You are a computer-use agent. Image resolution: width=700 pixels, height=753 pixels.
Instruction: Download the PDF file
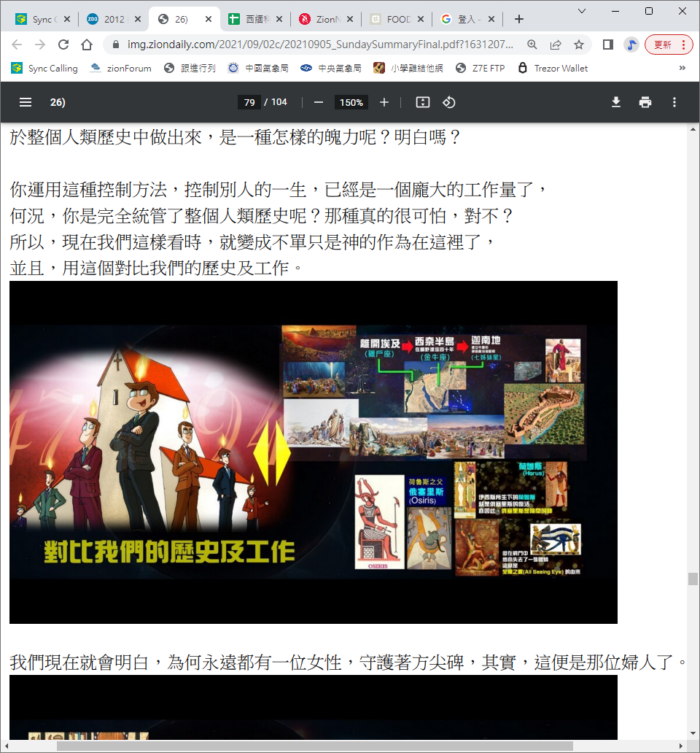pyautogui.click(x=616, y=102)
